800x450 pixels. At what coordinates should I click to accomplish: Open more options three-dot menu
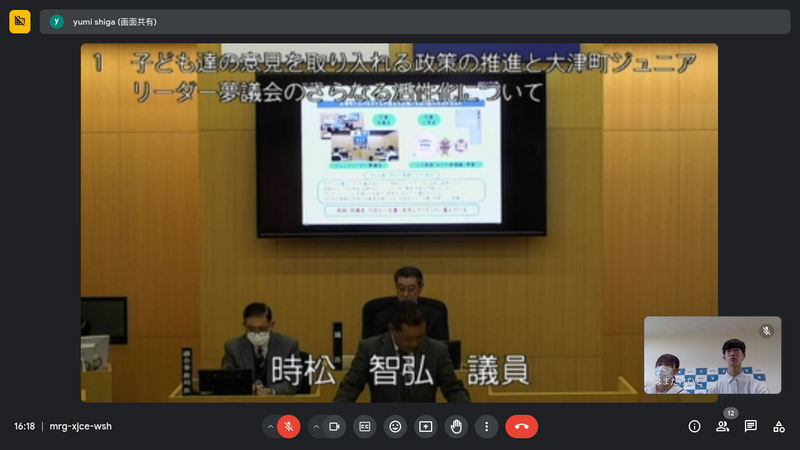[486, 426]
